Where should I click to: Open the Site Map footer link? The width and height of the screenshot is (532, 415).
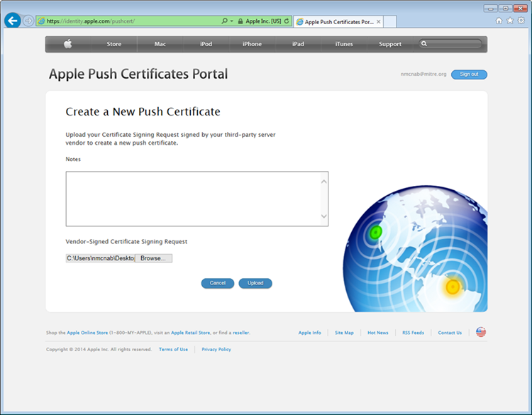pos(344,333)
